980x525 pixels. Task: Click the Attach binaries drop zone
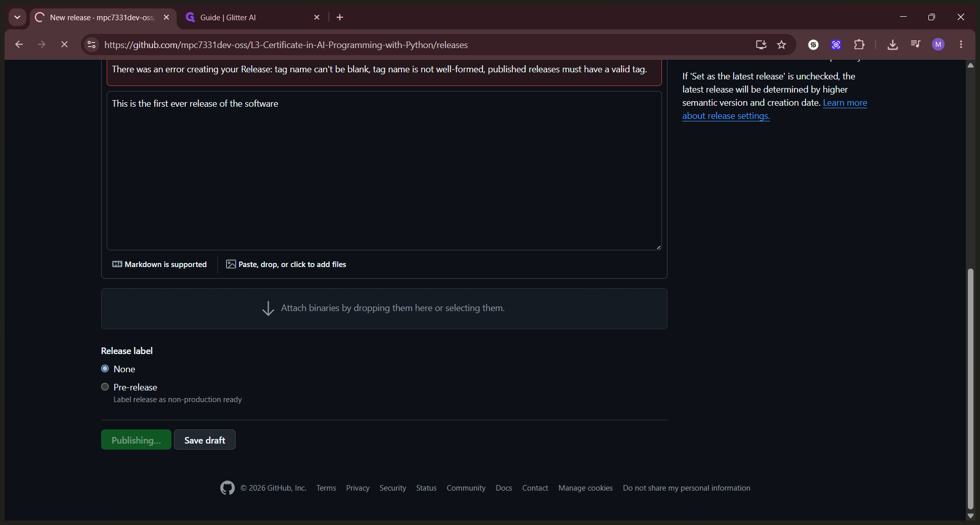[384, 309]
